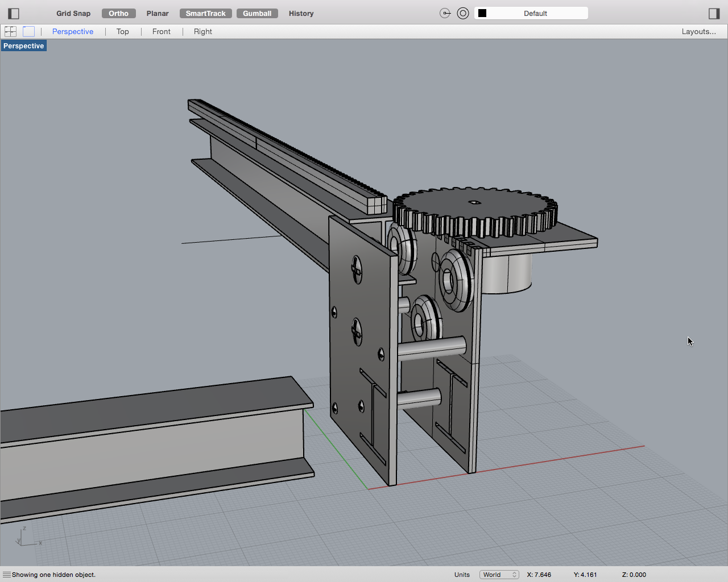The width and height of the screenshot is (728, 582).
Task: Toggle the left sidebar panel icon
Action: click(14, 13)
